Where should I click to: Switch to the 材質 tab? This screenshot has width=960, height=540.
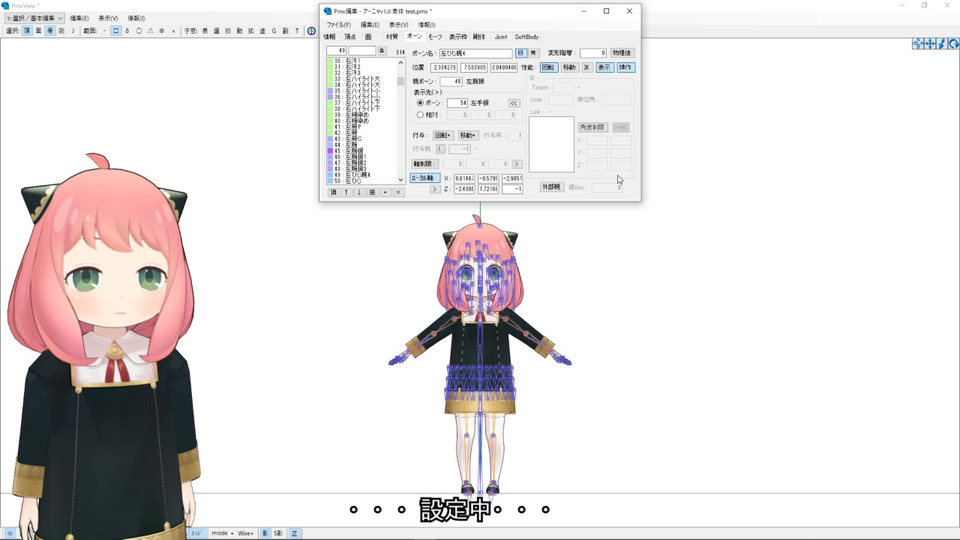(x=392, y=37)
